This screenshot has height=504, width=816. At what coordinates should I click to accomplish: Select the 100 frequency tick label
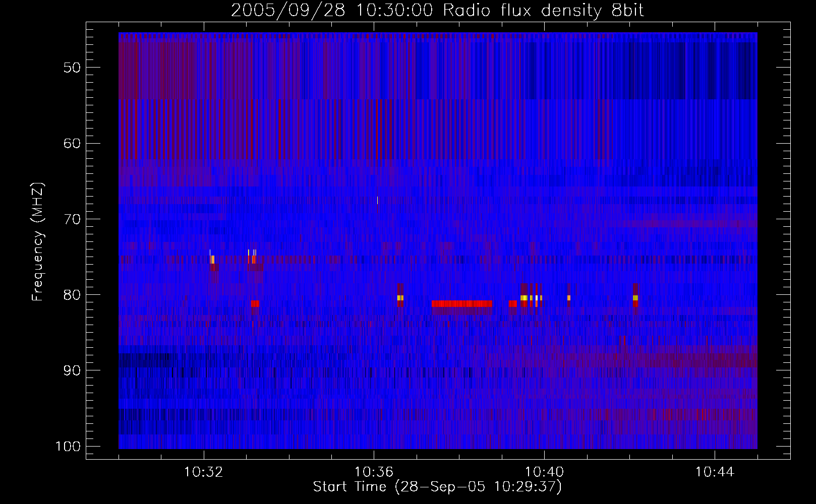click(68, 447)
